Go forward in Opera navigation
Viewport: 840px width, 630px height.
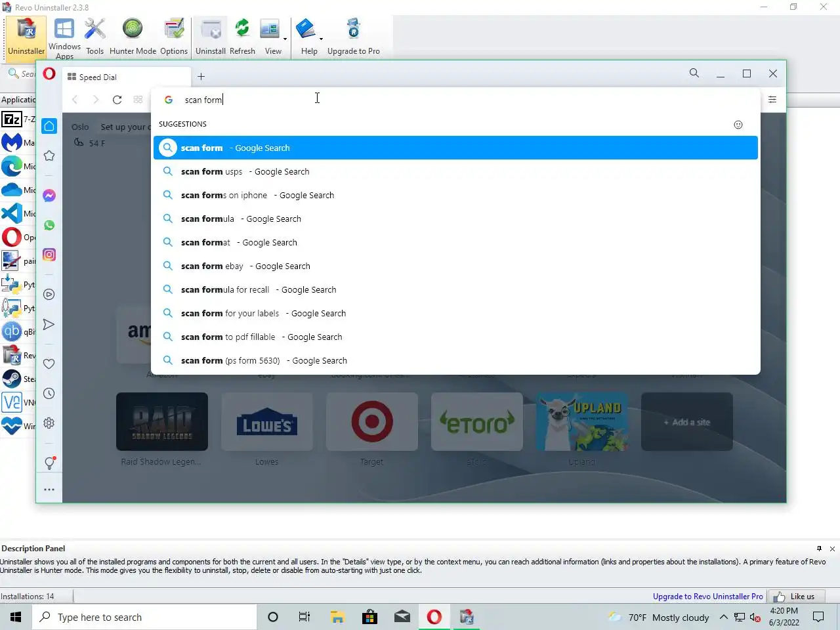(96, 100)
